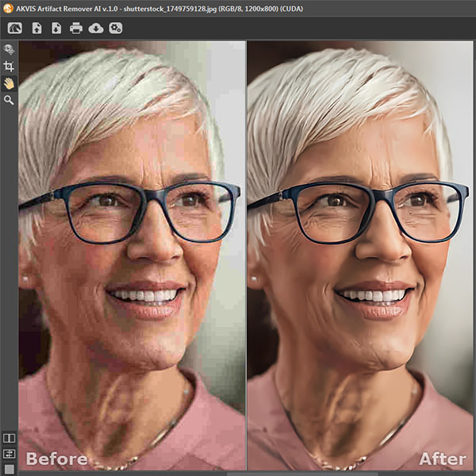This screenshot has height=476, width=476.
Task: Toggle the split view layout button
Action: click(x=9, y=438)
